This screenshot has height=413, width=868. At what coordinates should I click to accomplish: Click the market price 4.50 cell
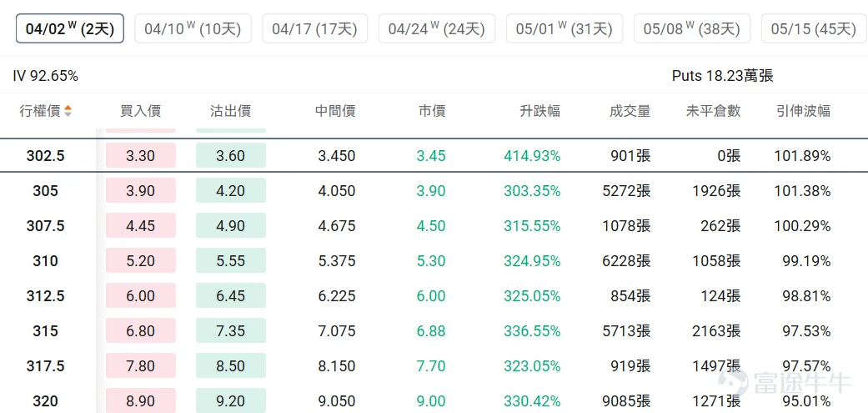tap(431, 226)
